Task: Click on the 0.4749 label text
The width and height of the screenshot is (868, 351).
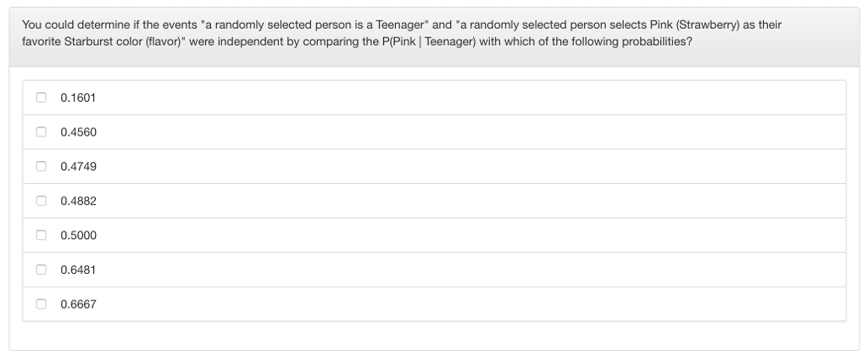Action: point(78,166)
